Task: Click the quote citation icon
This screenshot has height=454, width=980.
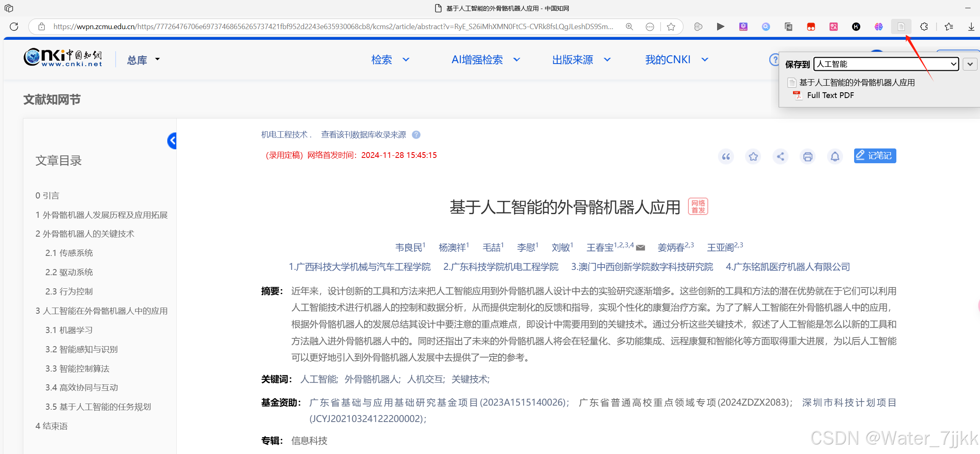Action: [x=726, y=157]
